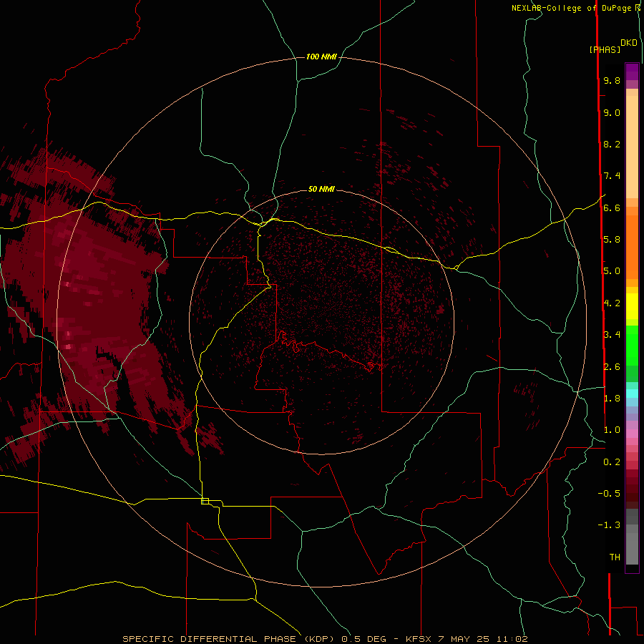Click the -0.5 value on the color scale
Image resolution: width=644 pixels, height=644 pixels.
coord(609,494)
